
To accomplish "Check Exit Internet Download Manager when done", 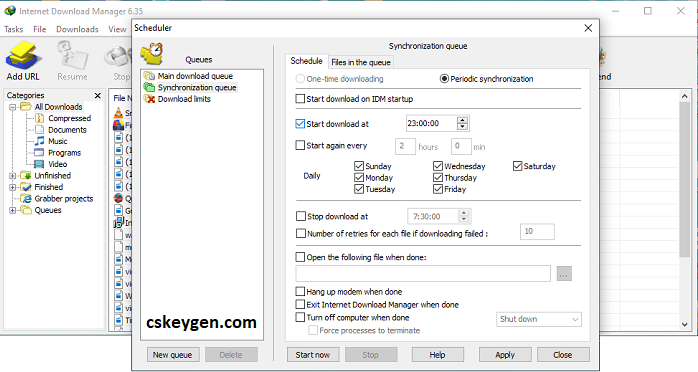I will (x=300, y=304).
